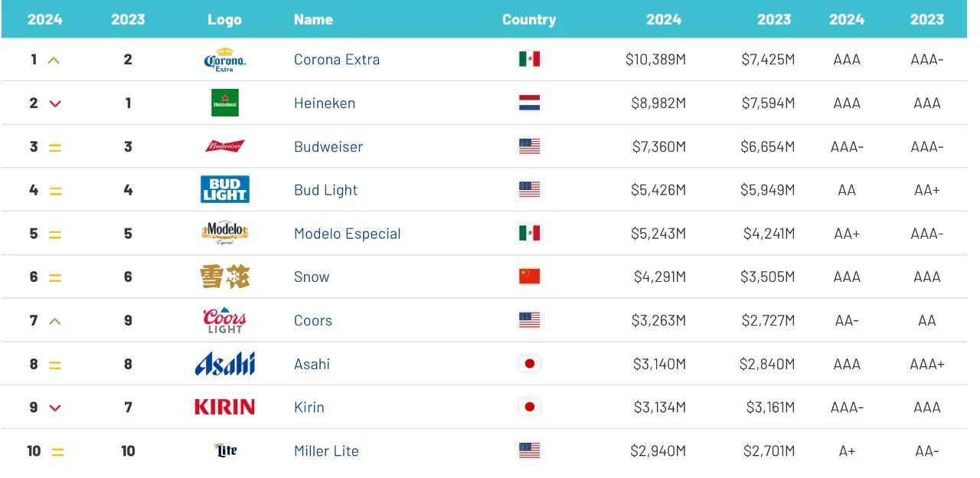Click the Heineken green logo
The height and width of the screenshot is (478, 980).
point(225,103)
